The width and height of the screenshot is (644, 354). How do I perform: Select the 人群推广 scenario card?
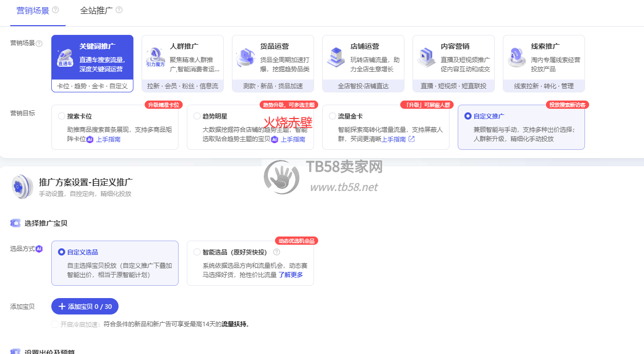183,64
